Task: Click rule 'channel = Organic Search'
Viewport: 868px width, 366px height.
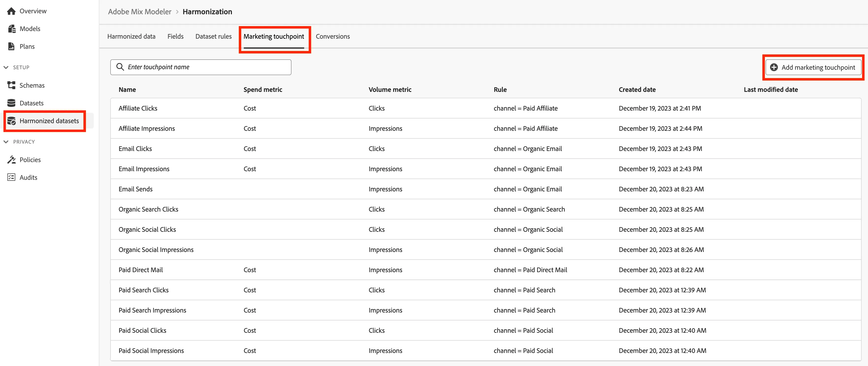Action: [529, 209]
